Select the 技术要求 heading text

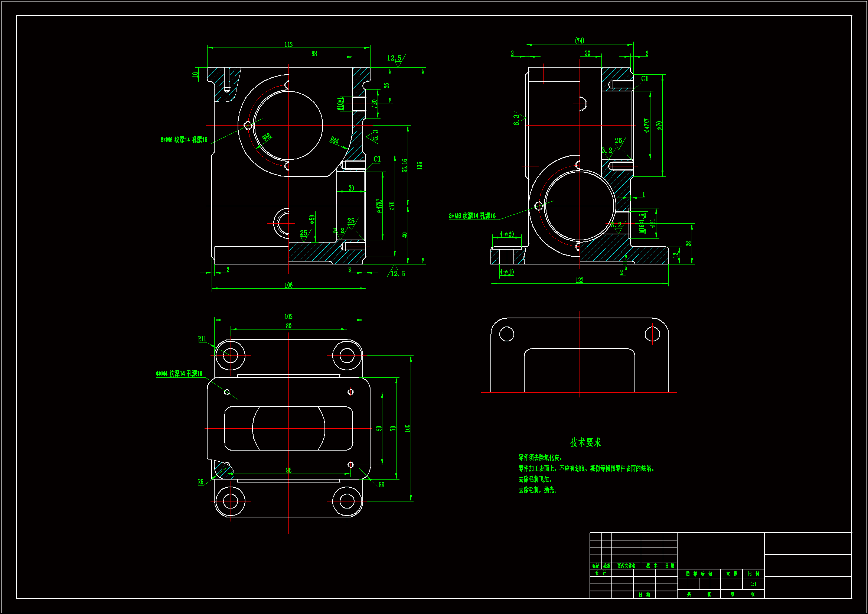(585, 442)
